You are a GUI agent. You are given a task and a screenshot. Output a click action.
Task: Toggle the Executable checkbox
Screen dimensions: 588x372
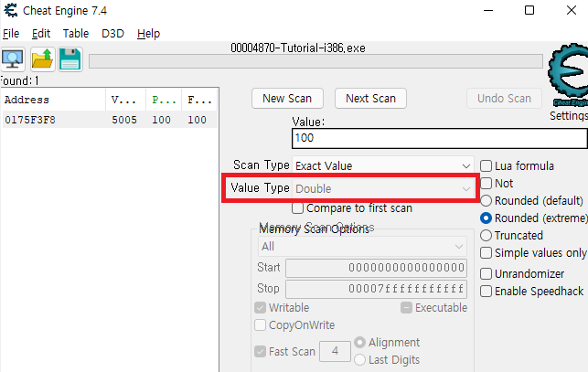[x=407, y=308]
